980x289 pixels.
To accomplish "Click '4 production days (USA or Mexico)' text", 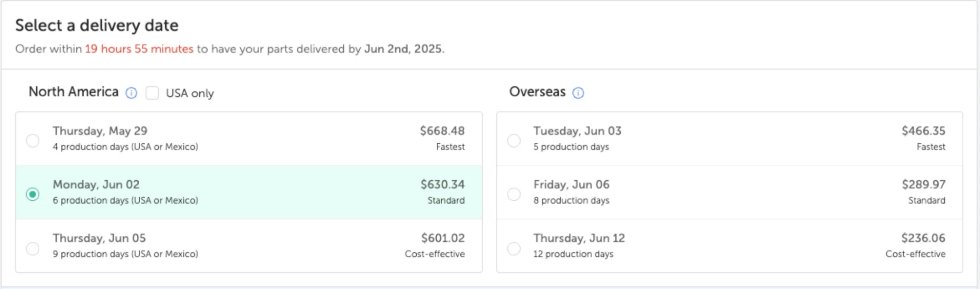I will tap(126, 147).
